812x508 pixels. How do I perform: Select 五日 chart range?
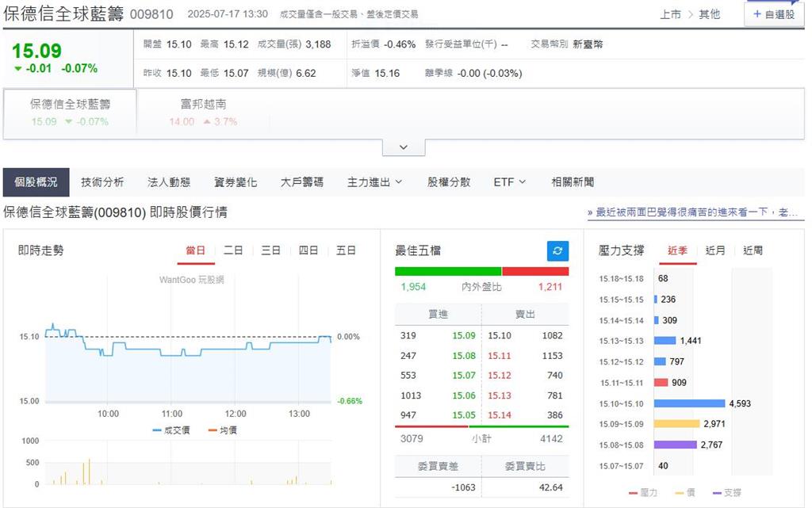[346, 251]
